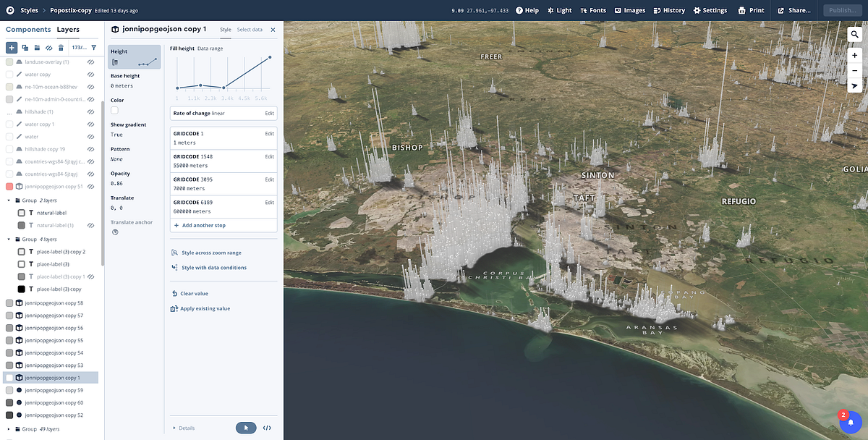Open the Color swatch picker
The image size is (868, 440).
tap(114, 109)
